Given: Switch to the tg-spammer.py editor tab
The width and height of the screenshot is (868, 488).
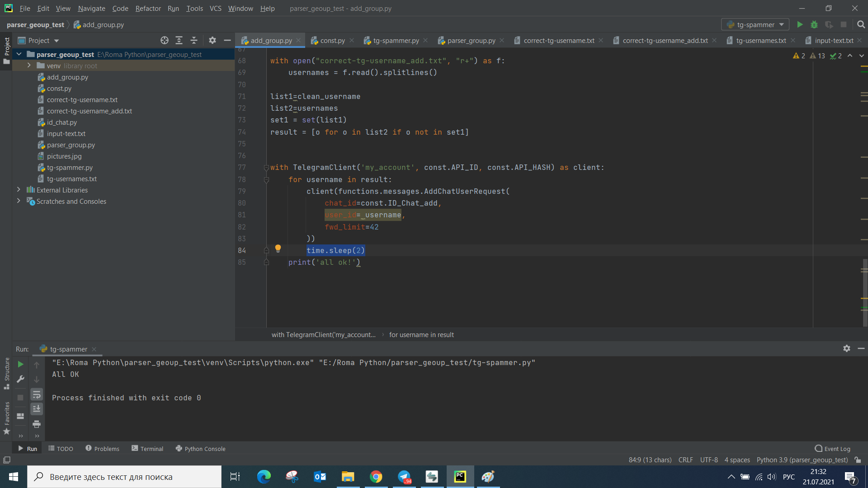Looking at the screenshot, I should pos(396,41).
